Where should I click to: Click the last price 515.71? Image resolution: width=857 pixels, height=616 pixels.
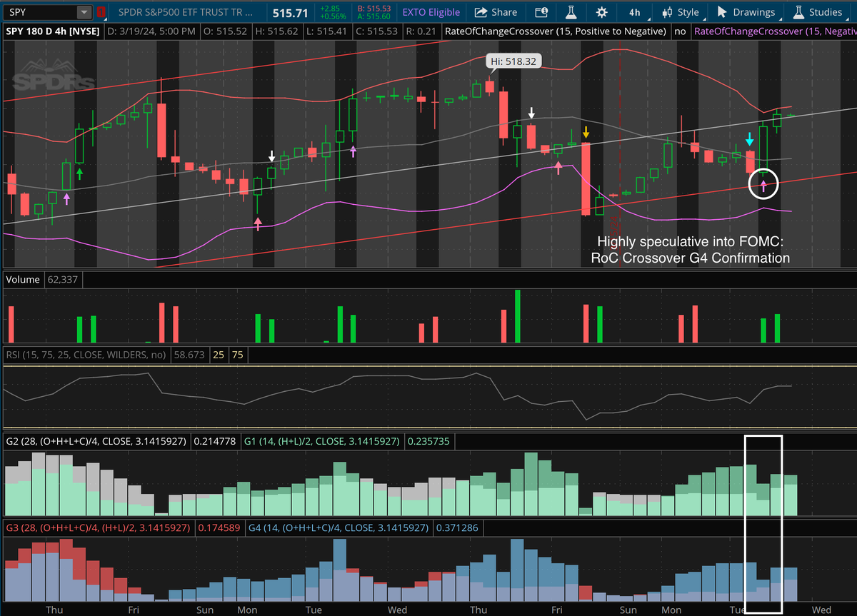tap(290, 13)
